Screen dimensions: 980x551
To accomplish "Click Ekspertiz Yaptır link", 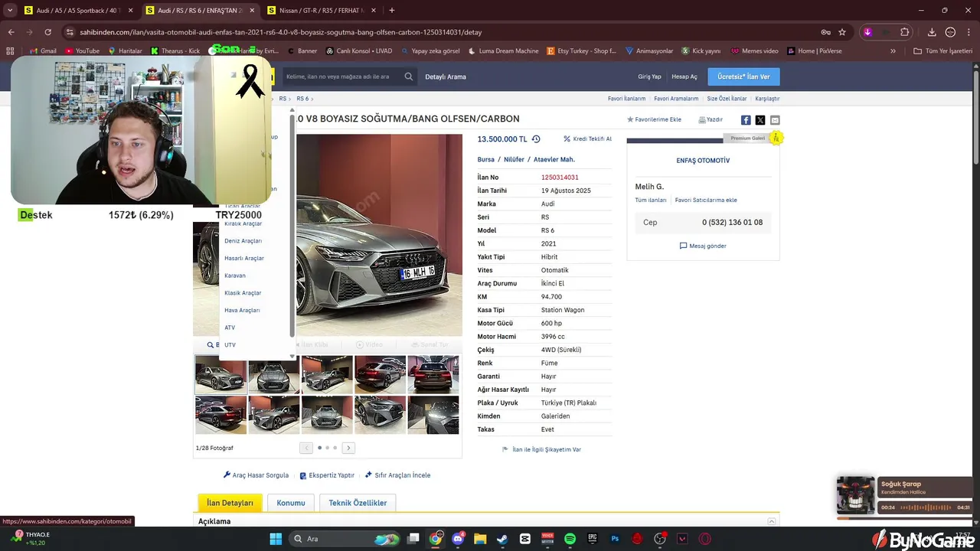I will click(327, 475).
